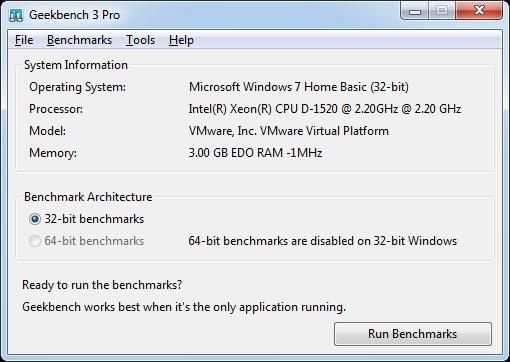Click the 'Model:' label
The image size is (510, 362).
tap(47, 131)
